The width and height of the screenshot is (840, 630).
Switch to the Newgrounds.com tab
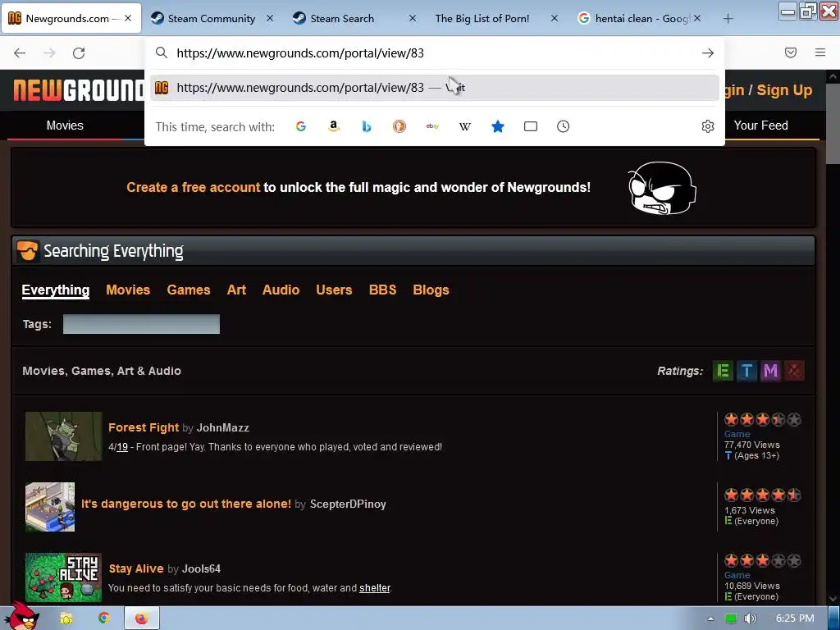[x=71, y=19]
